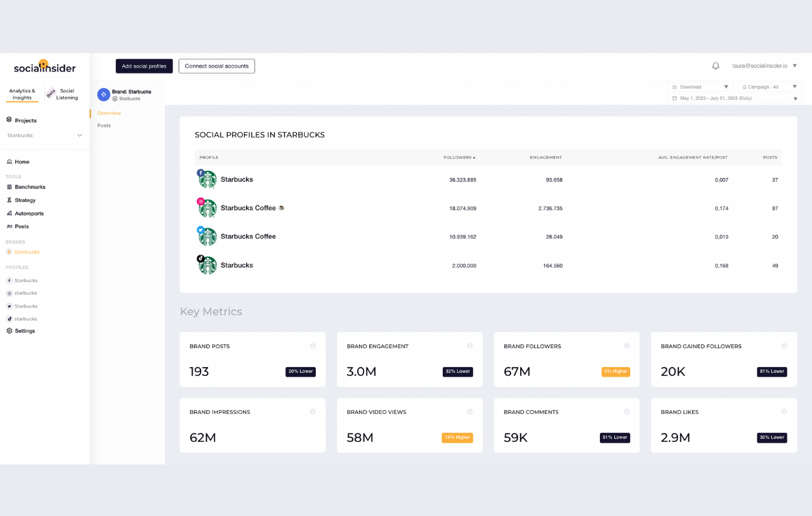Open Twitter Starbucks Coffee profile logo
The image size is (812, 516).
click(208, 236)
